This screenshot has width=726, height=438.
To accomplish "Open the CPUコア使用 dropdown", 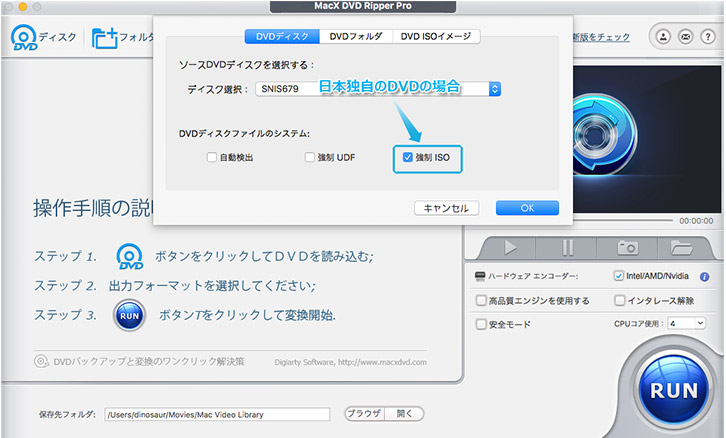I will point(687,323).
